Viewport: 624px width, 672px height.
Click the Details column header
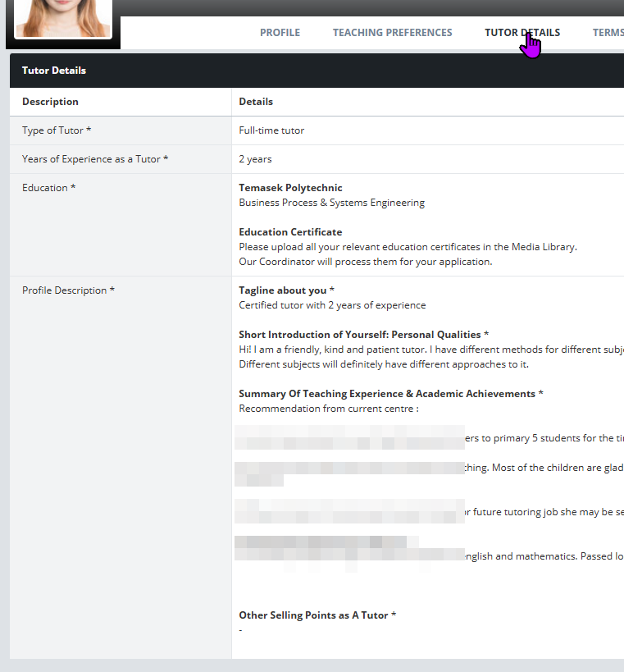[x=256, y=102]
